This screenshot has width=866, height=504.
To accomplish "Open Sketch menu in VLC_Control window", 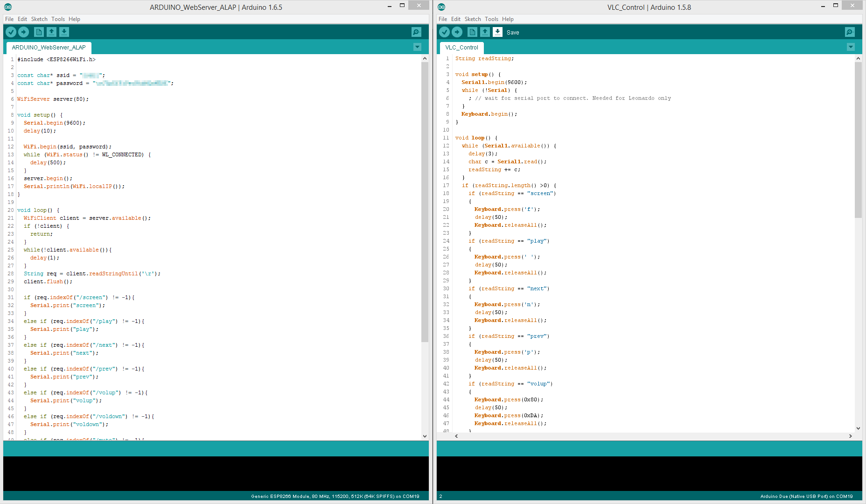I will click(473, 19).
